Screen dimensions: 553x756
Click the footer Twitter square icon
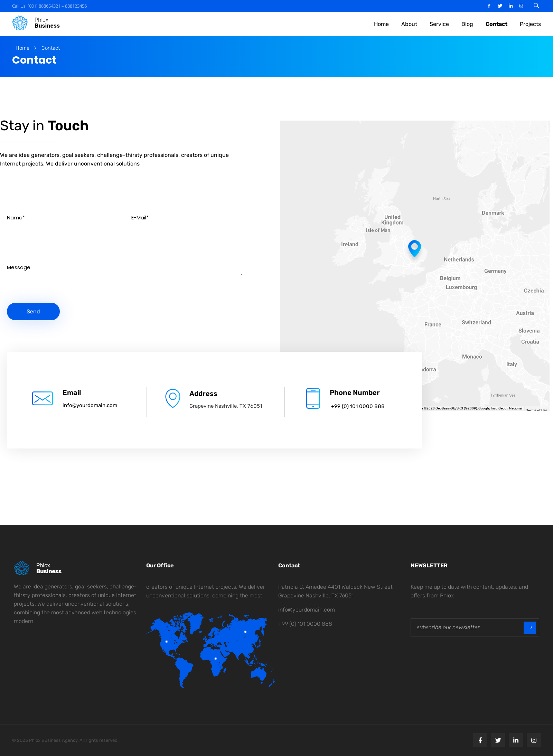coord(498,740)
